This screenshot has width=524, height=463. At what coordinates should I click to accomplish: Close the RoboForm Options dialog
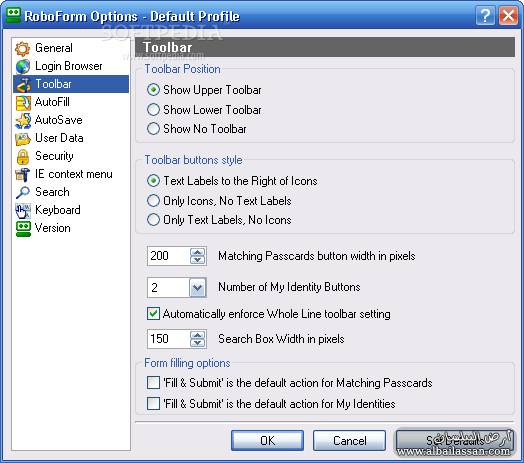click(x=508, y=16)
